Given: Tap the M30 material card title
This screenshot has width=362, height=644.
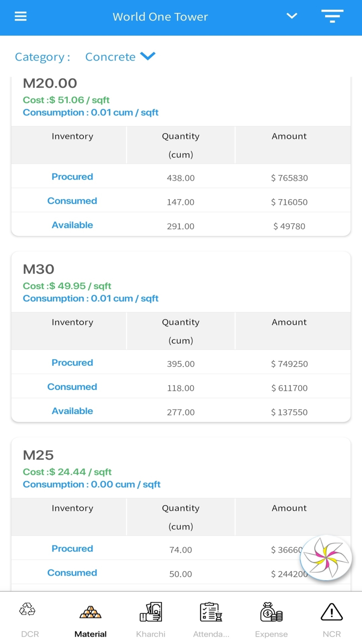Looking at the screenshot, I should pos(39,269).
